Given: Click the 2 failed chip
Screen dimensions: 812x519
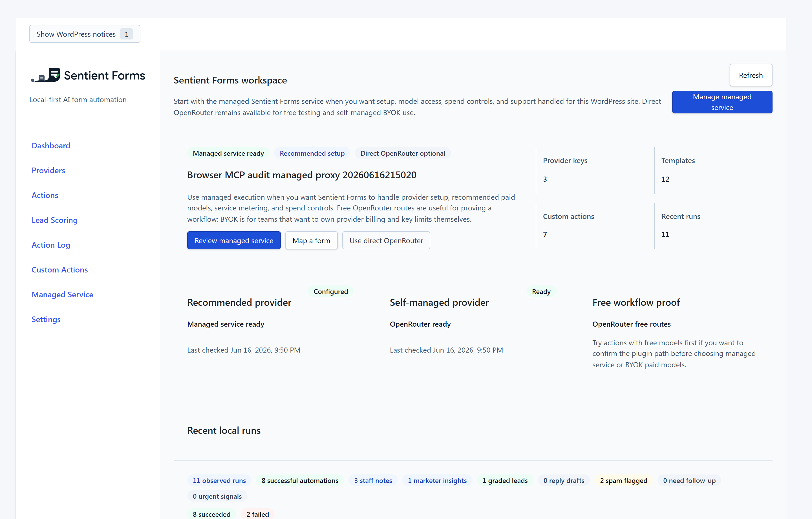Looking at the screenshot, I should pos(258,514).
